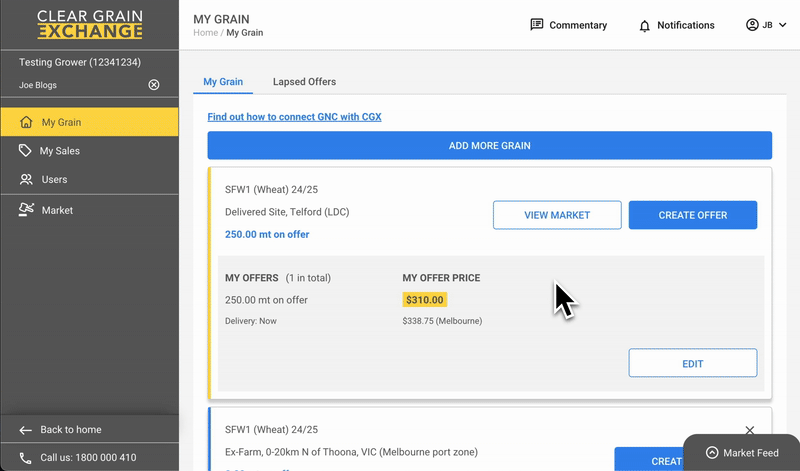Click the $338.75 (Melbourne) price text

pos(442,321)
